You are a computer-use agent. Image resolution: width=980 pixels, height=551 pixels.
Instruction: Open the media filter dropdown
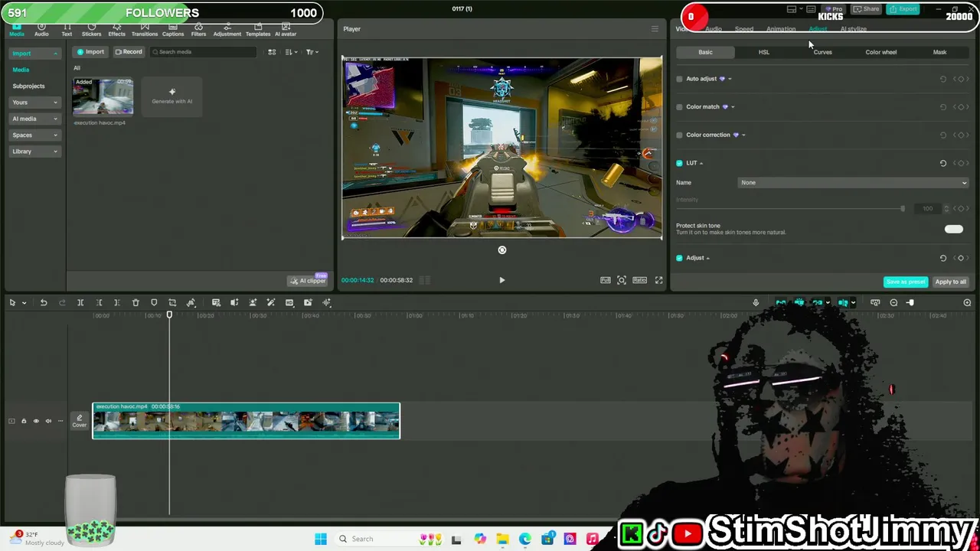312,52
